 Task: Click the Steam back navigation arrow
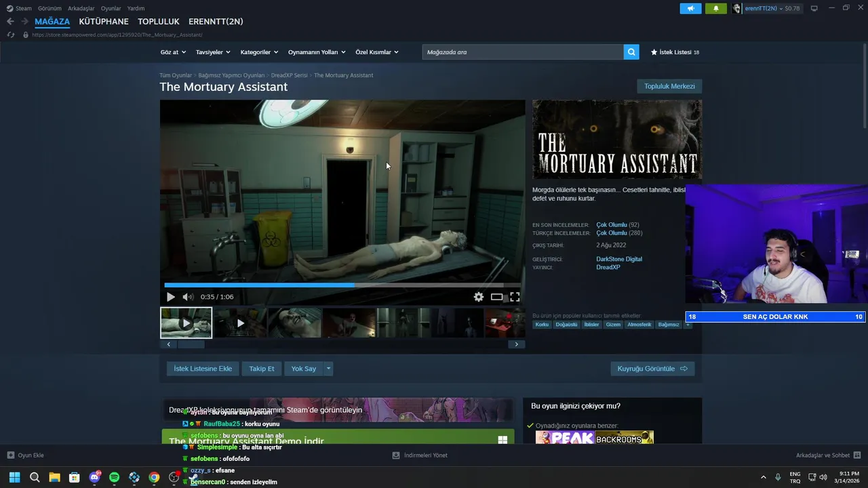[10, 22]
